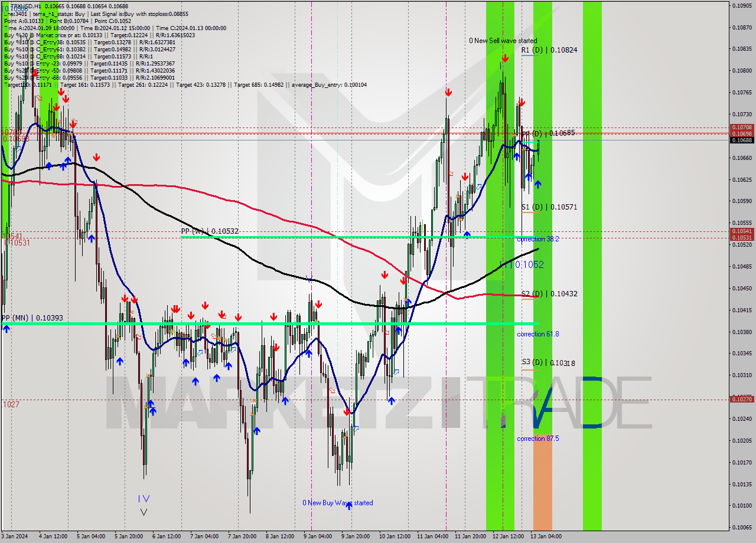Click the '7 Jan 04:00' time axis label
Viewport: 756px width, 543px height.
[x=204, y=537]
